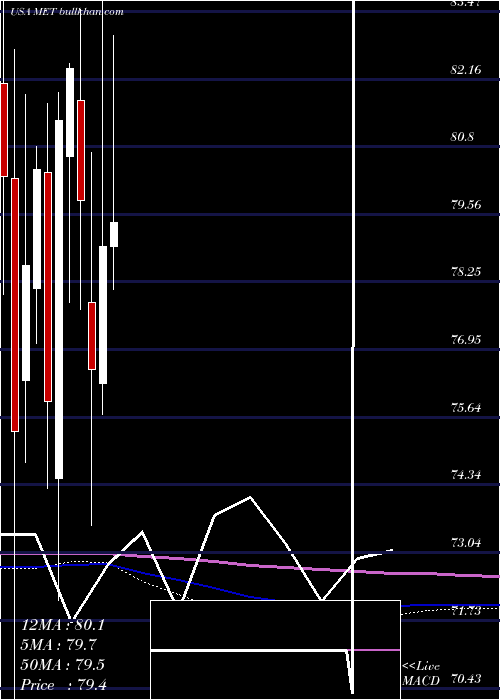Select the 76.95 price axis label
This screenshot has height=700, width=500.
click(x=466, y=340)
